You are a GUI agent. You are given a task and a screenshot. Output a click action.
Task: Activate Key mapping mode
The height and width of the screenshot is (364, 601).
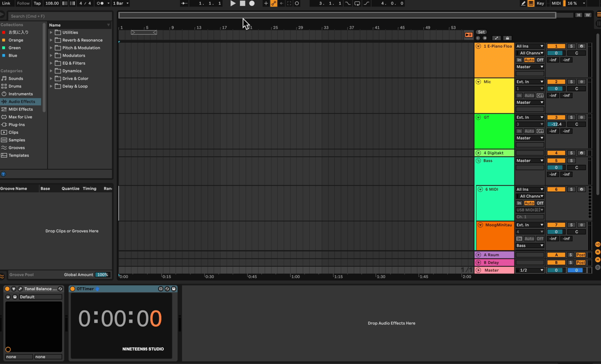click(x=540, y=4)
